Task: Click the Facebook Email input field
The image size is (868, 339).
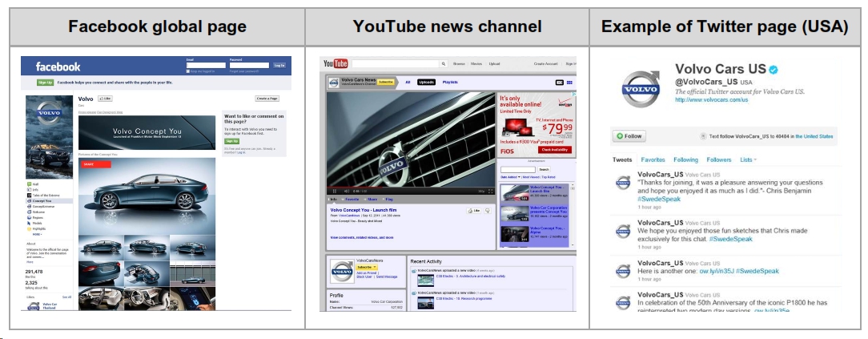Action: (206, 66)
